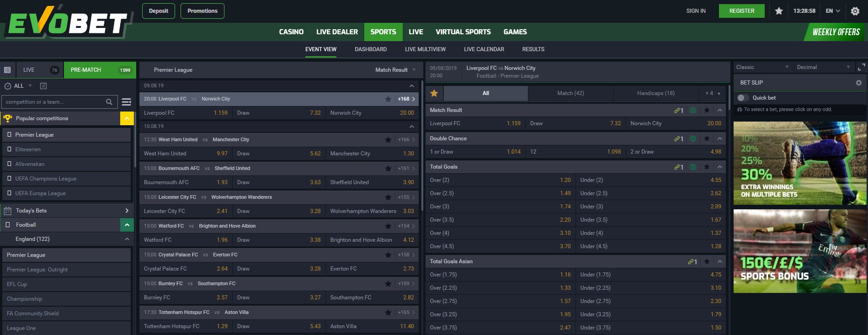Switch to the DASHBOARD tab

(371, 49)
